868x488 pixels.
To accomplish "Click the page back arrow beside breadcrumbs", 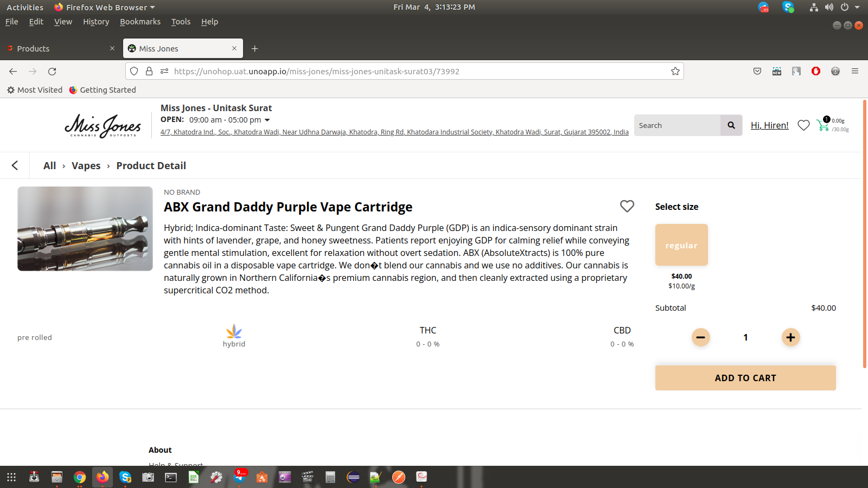I will point(15,165).
